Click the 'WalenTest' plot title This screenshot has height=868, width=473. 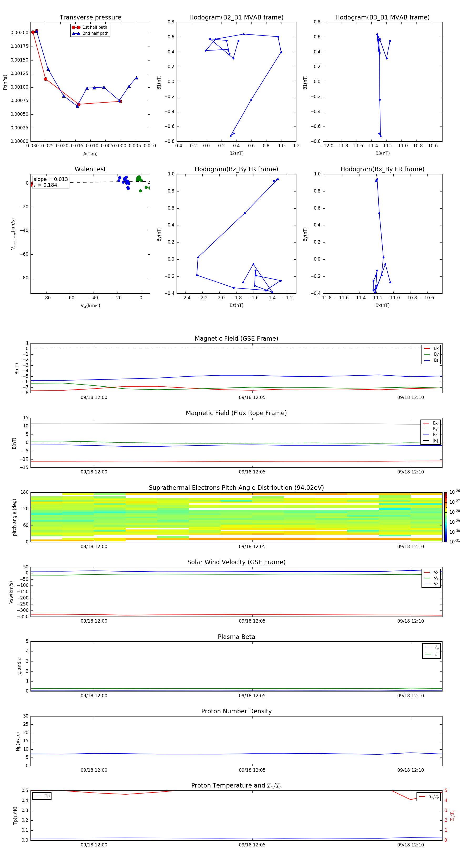(x=90, y=169)
